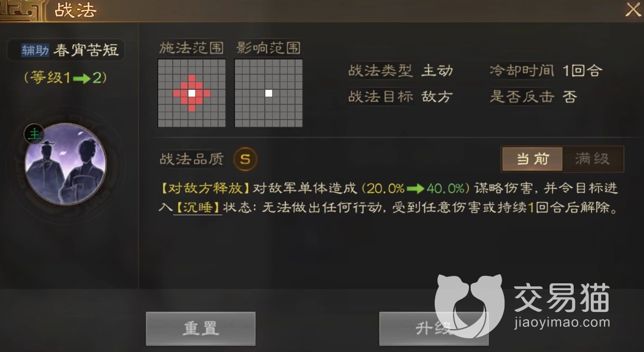This screenshot has width=644, height=352.
Task: Click the green level-up arrow near 等级
Action: 81,78
